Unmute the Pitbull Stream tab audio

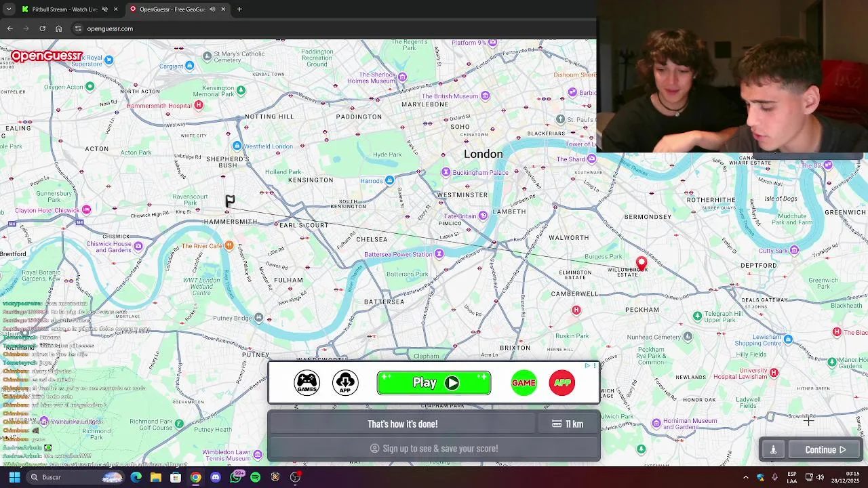click(105, 9)
